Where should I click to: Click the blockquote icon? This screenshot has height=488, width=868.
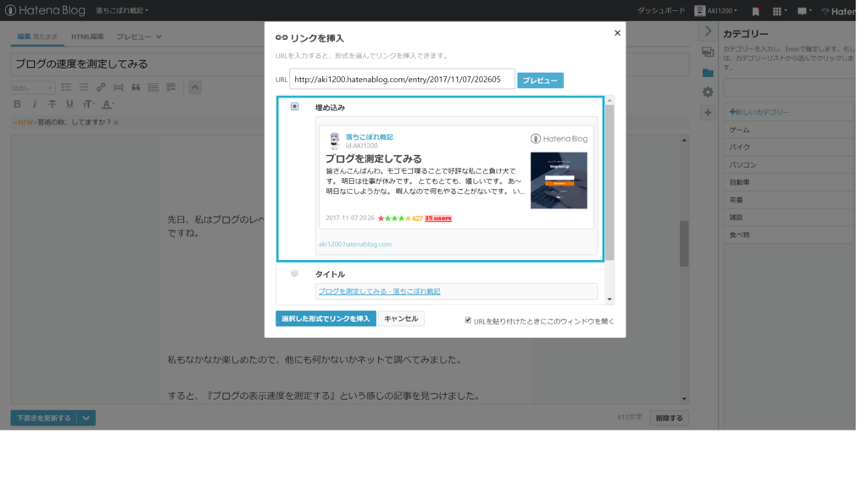click(x=136, y=87)
